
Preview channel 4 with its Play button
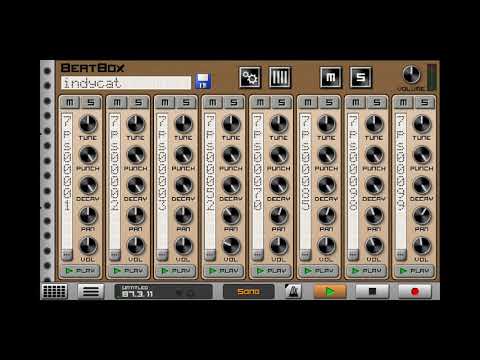pos(223,271)
